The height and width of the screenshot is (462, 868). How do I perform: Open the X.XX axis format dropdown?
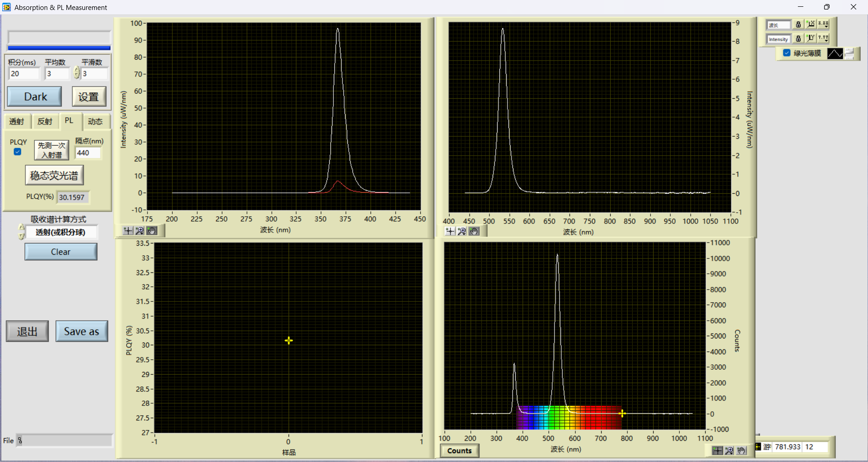point(823,24)
